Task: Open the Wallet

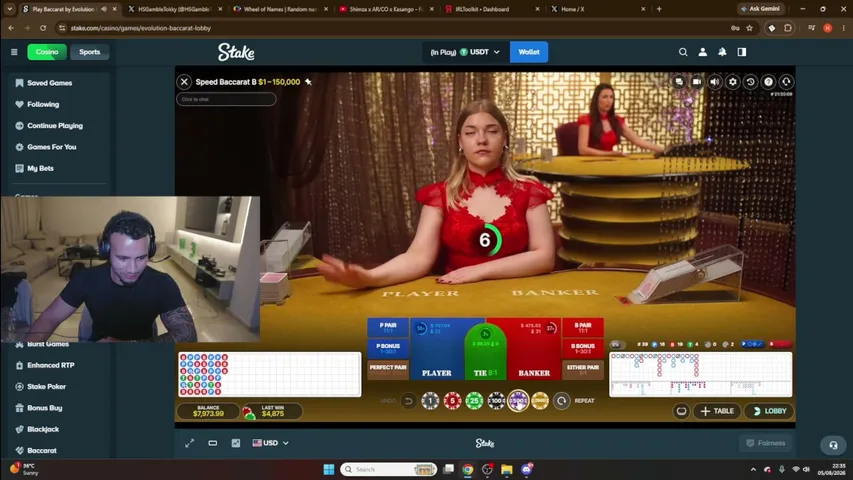Action: (529, 52)
